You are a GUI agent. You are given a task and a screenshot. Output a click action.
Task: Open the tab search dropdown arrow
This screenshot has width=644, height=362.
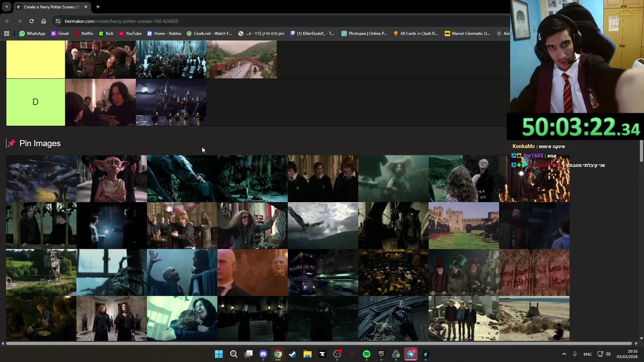coord(6,7)
